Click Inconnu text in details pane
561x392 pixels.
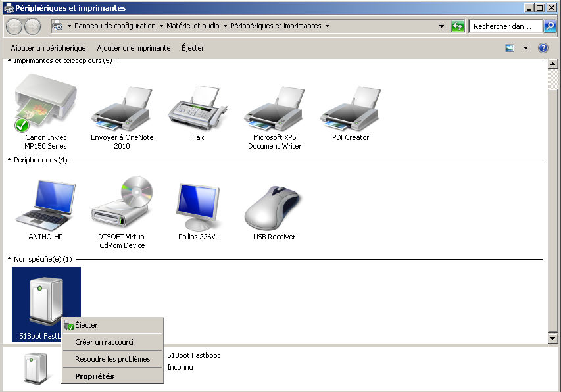coord(180,367)
